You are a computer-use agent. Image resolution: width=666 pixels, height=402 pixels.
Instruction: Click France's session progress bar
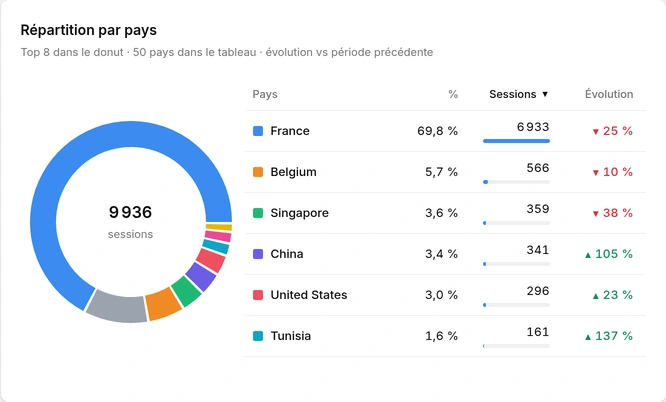pos(516,141)
